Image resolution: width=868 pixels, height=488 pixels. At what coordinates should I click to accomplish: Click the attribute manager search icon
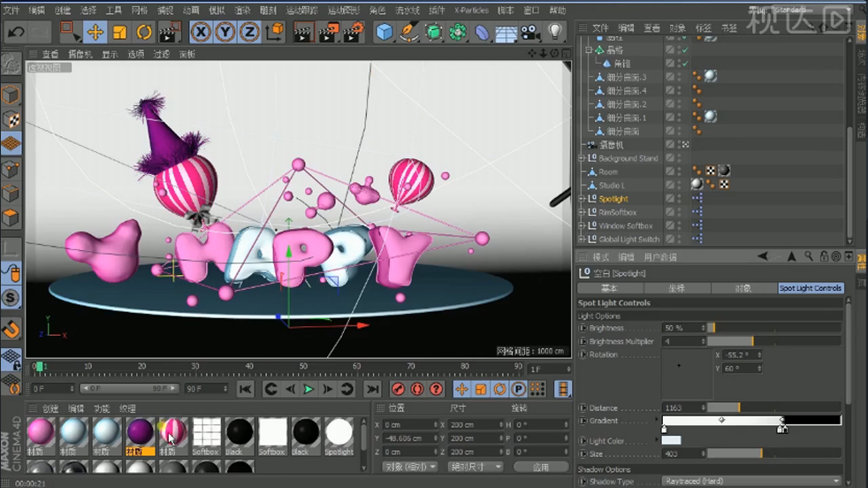tap(809, 255)
